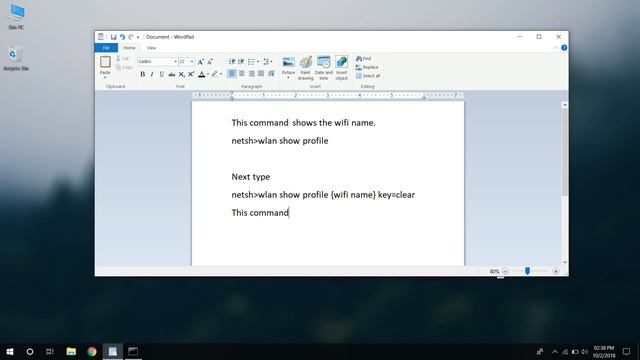This screenshot has width=640, height=360.
Task: Click the line spacing icon
Action: 267,62
